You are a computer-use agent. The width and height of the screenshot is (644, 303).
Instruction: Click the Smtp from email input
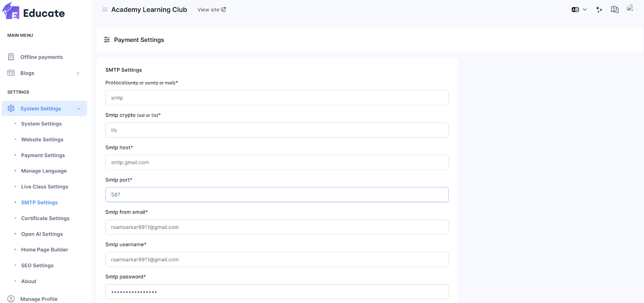pos(277,227)
